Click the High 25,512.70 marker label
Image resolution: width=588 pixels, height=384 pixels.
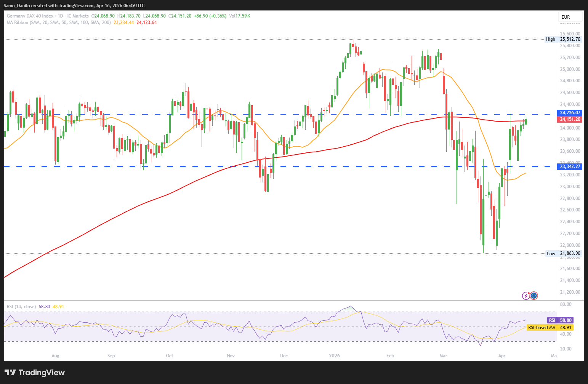(x=563, y=39)
